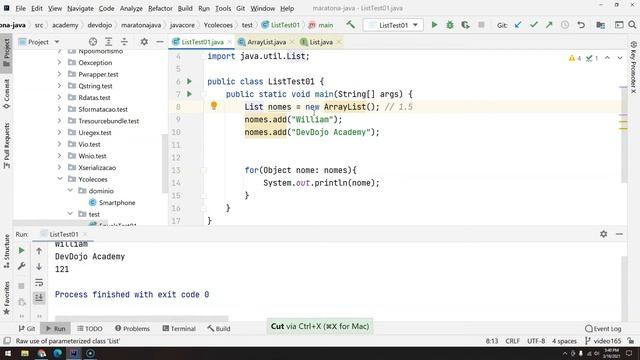Open ListTest01 run configuration dropdown
This screenshot has height=360, width=640.
(x=393, y=25)
